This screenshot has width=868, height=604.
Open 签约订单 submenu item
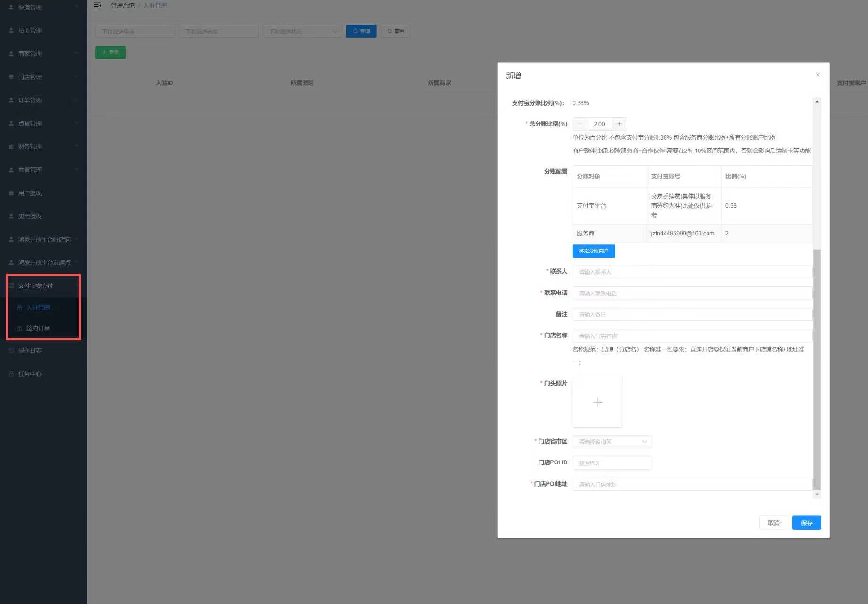click(43, 328)
